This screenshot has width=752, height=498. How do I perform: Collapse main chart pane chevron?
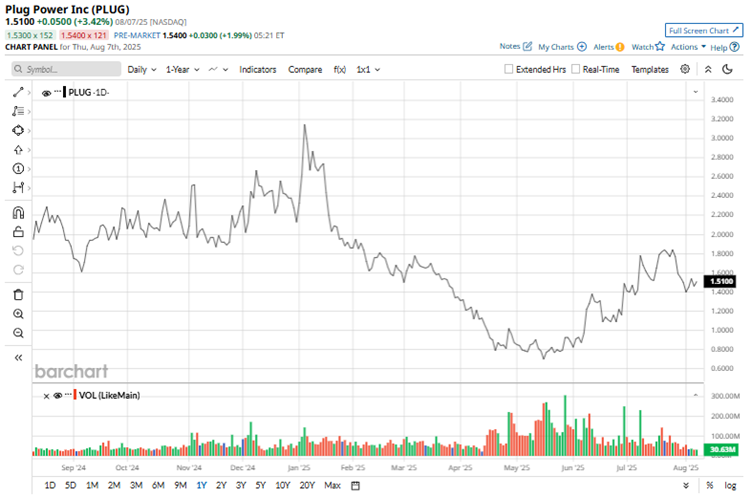(x=695, y=92)
